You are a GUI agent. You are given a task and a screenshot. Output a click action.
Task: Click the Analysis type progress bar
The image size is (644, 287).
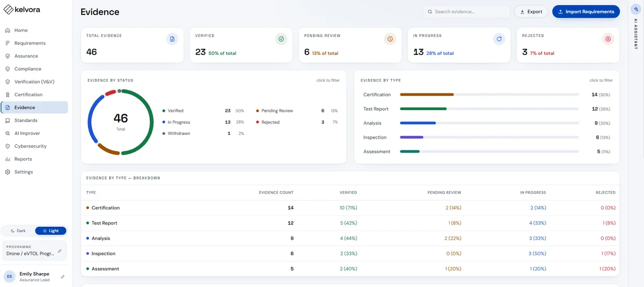pyautogui.click(x=489, y=123)
